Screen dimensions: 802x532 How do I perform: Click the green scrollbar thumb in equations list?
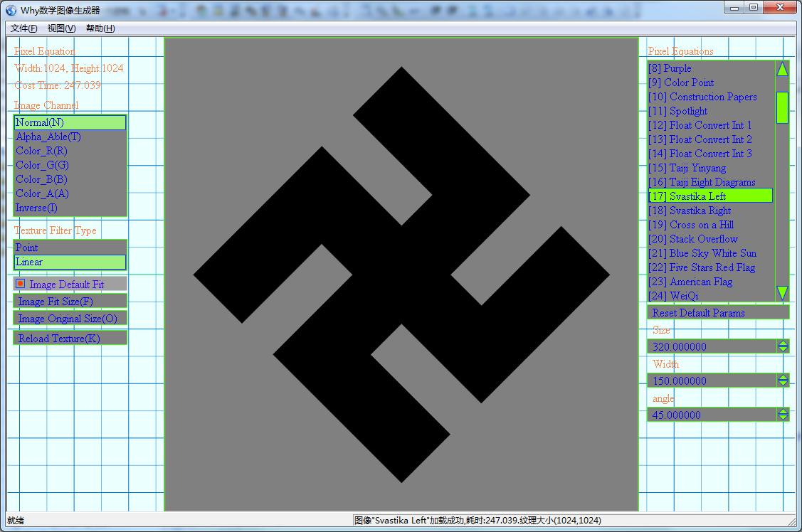[782, 107]
